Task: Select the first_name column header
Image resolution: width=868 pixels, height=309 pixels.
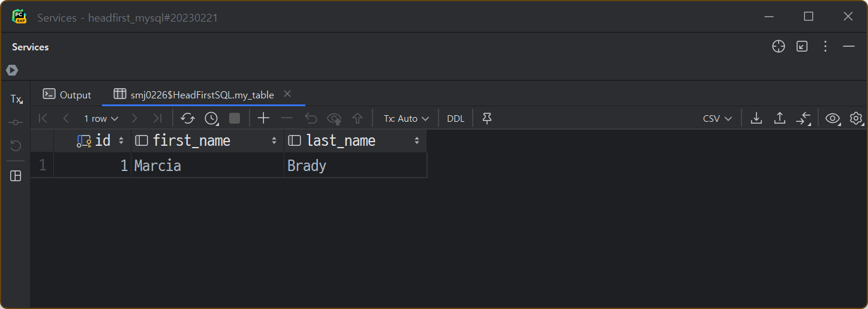Action: 208,140
